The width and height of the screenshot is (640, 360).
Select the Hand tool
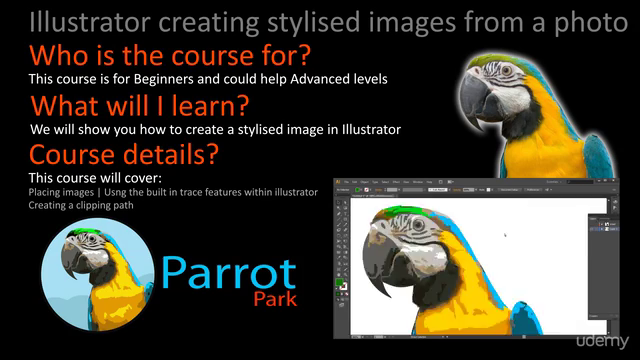[338, 274]
